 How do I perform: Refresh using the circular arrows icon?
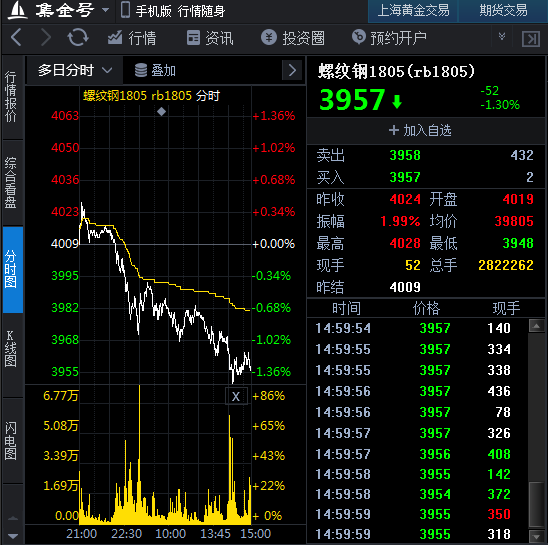point(78,37)
